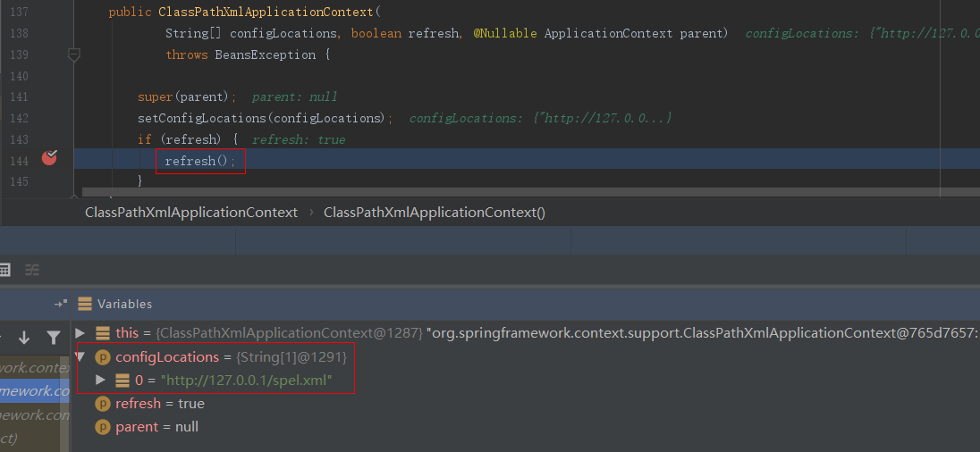Click the next frame down arrow
980x452 pixels.
coord(24,338)
